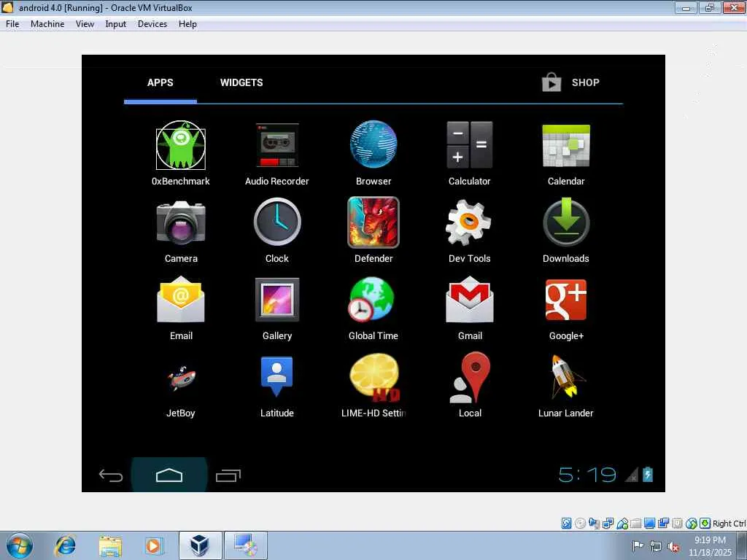Viewport: 747px width, 560px height.
Task: Open the Google+ app
Action: click(x=566, y=300)
